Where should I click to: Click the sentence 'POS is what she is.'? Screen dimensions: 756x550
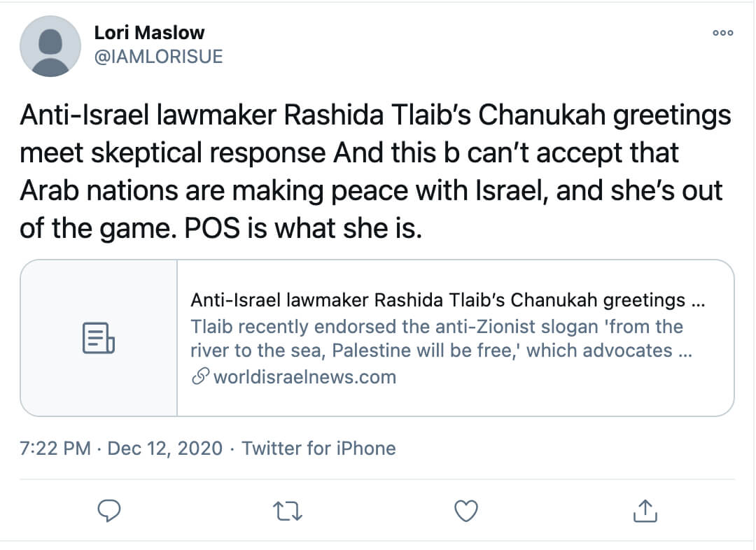click(x=303, y=228)
